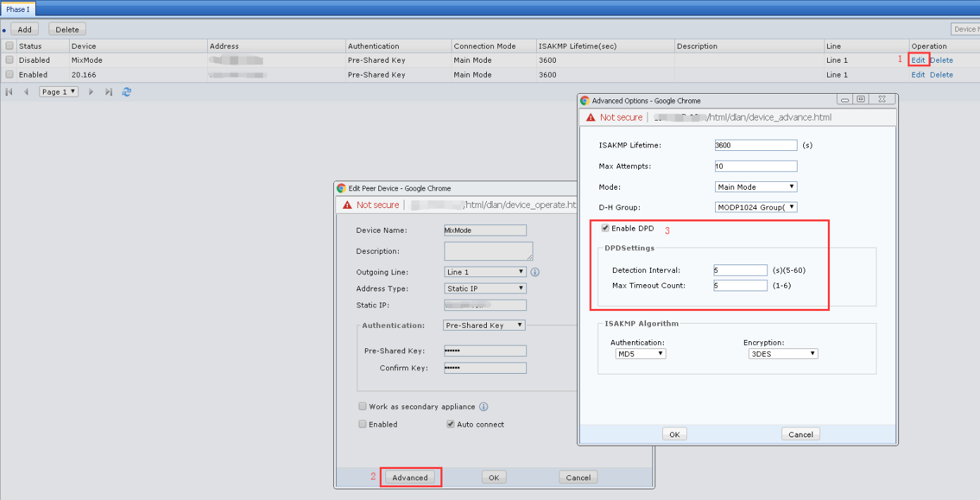
Task: Jump to the last page
Action: pyautogui.click(x=108, y=92)
